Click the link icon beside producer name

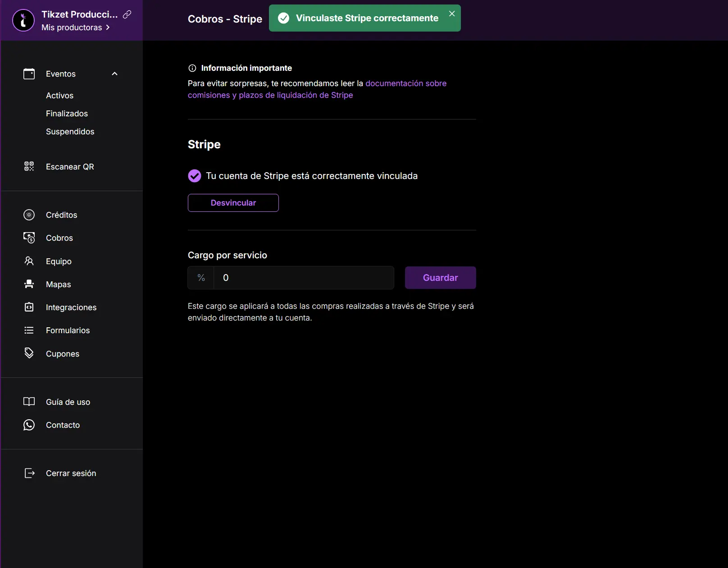127,14
